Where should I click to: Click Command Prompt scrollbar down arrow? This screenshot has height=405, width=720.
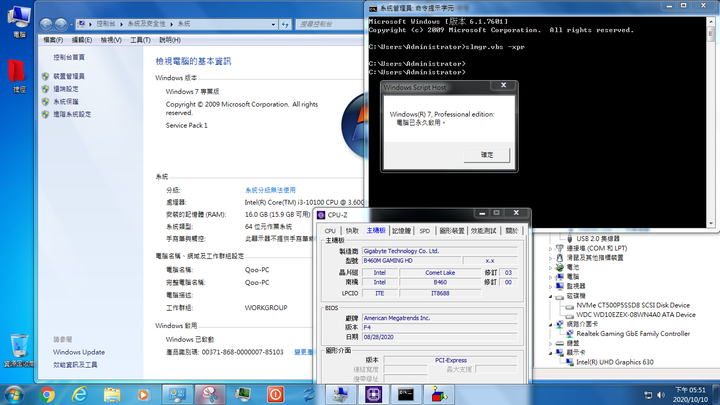[711, 223]
